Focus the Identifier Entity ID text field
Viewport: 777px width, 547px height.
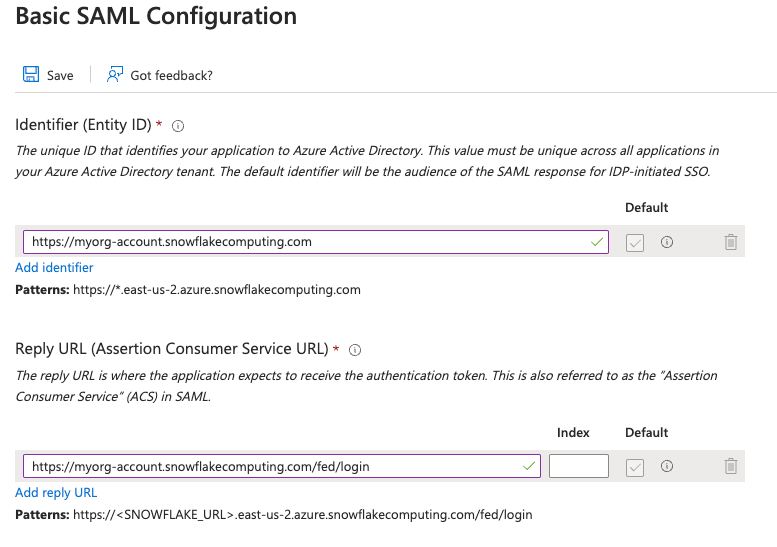pyautogui.click(x=316, y=242)
